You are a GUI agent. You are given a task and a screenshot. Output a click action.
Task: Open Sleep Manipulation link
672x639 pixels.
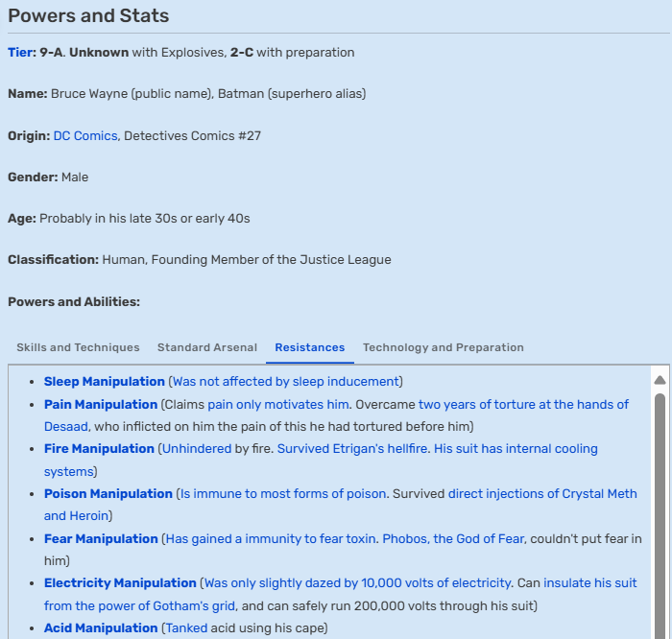[104, 381]
